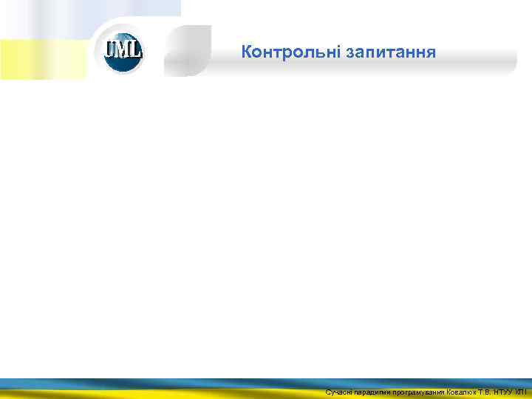Click the footer text "Сучасні парадигми програмування Ковалюк Т.В. НТУУ КПІ"
Screen dimensions: 532x399
pyautogui.click(x=426, y=392)
